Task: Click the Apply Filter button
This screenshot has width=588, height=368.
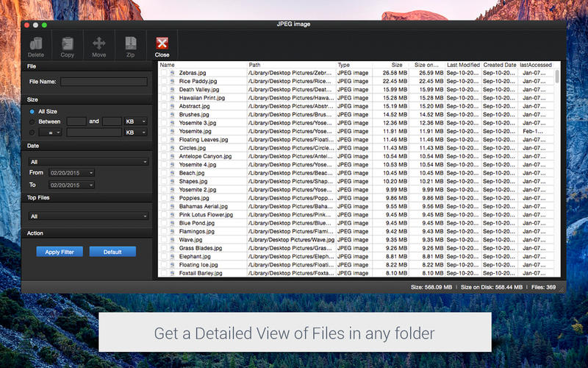Action: (60, 252)
